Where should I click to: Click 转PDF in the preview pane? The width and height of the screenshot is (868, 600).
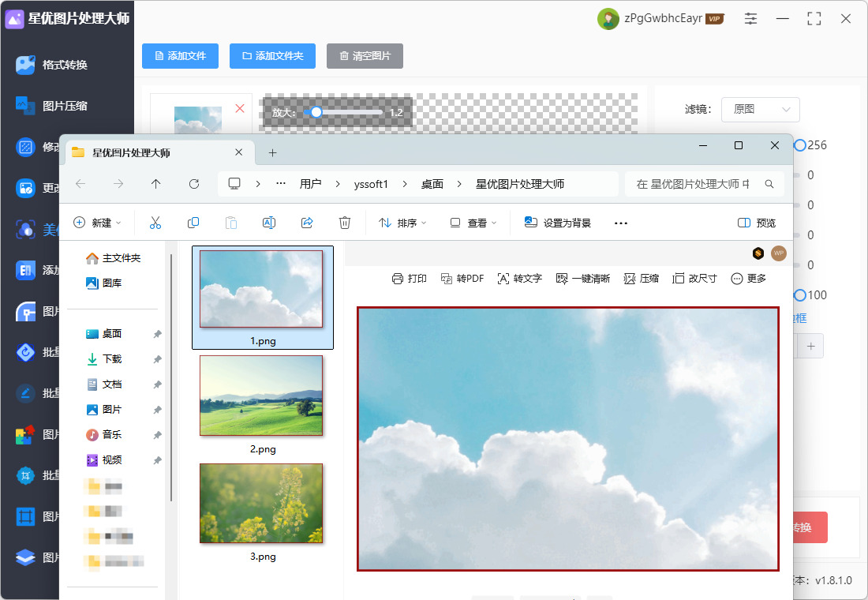click(x=462, y=279)
